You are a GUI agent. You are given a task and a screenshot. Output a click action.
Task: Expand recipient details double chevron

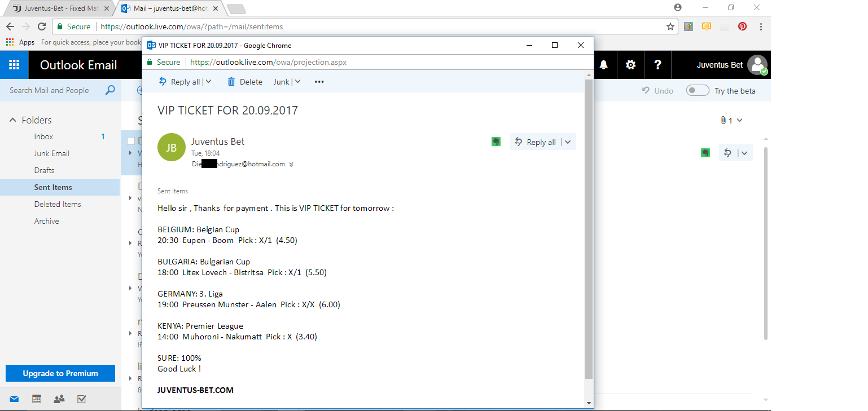(291, 165)
